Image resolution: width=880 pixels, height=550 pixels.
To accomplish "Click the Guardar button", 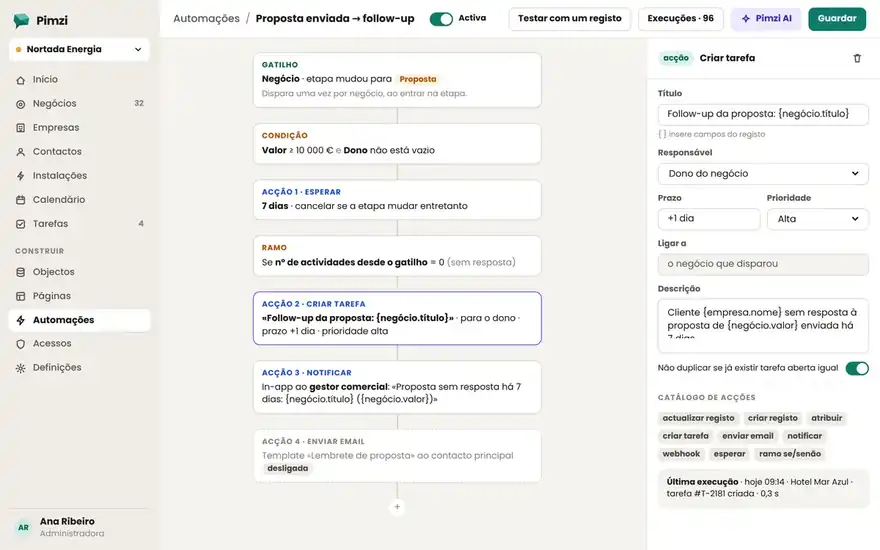I will 837,19.
